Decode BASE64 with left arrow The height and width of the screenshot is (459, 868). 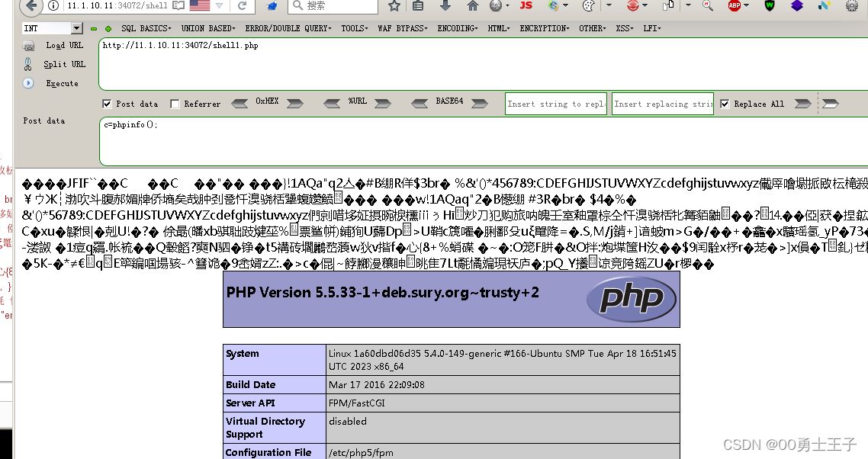coord(420,104)
